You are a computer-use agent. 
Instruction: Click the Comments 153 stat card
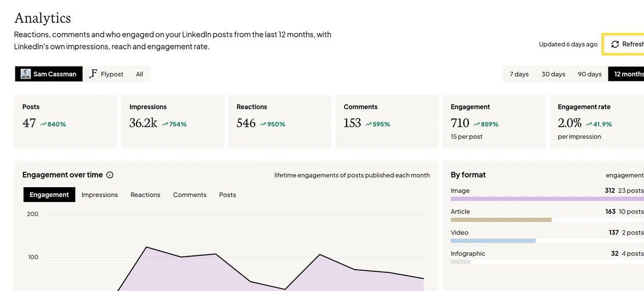387,122
